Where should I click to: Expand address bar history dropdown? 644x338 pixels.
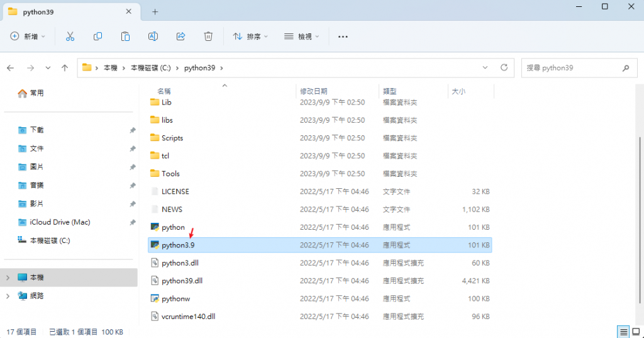[485, 67]
